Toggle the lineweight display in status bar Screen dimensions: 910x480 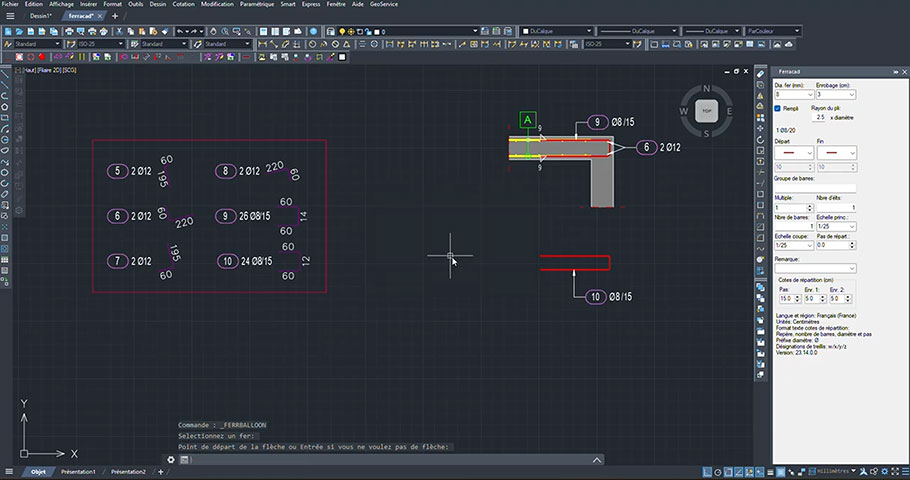click(x=771, y=472)
